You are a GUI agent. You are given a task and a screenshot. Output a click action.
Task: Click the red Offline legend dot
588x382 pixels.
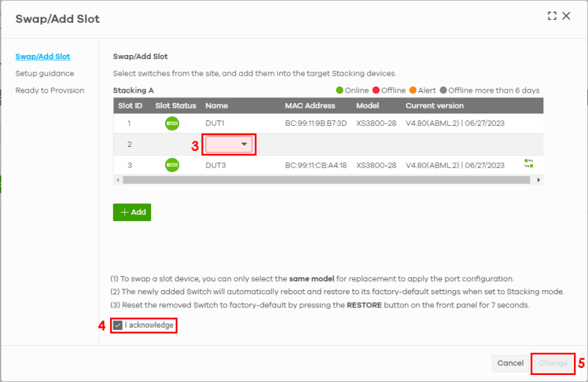coord(376,90)
